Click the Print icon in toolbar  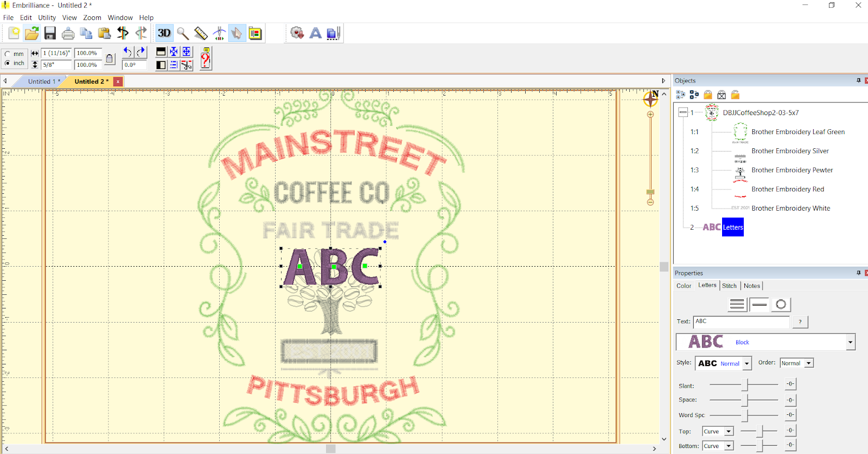click(68, 34)
